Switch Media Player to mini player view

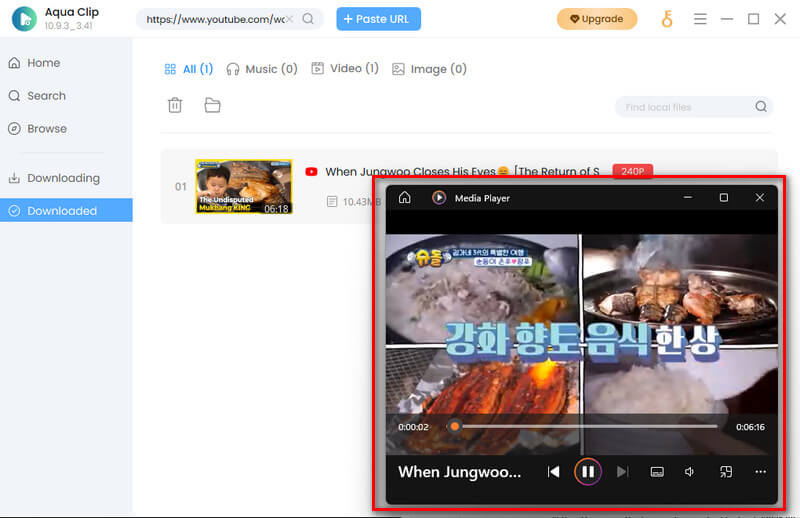(x=726, y=472)
